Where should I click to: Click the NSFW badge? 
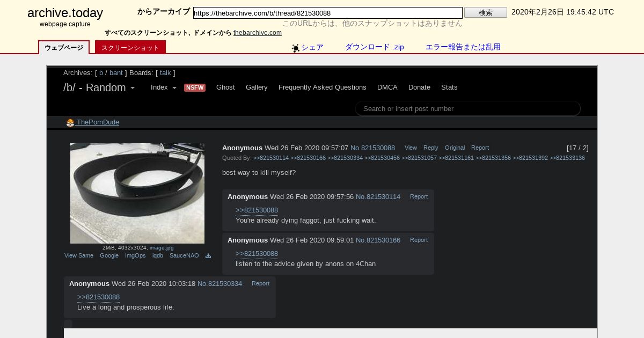tap(195, 87)
